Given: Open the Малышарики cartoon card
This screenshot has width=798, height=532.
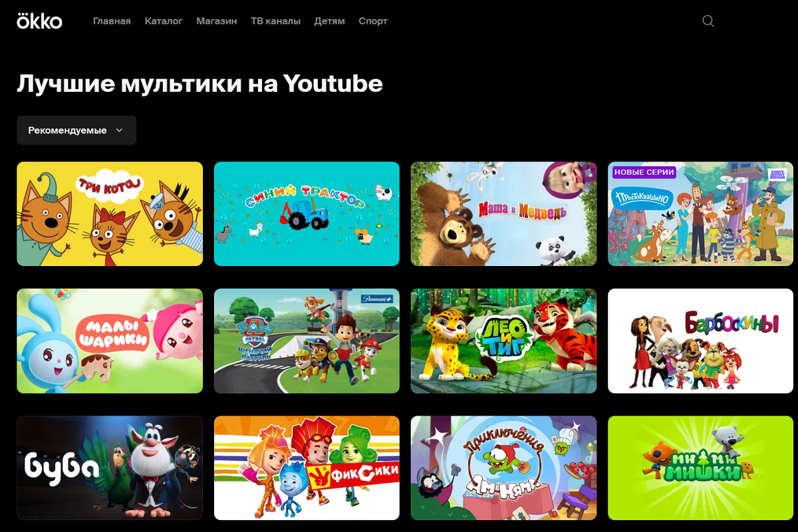Looking at the screenshot, I should click(x=110, y=340).
